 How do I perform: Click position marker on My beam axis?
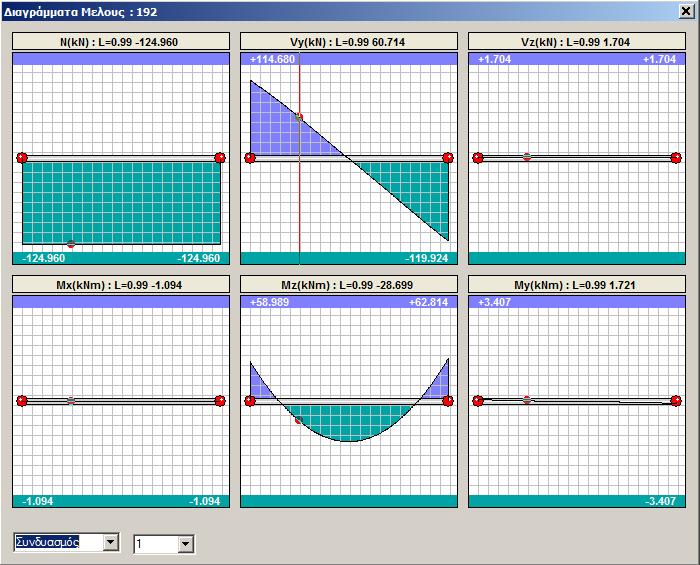point(527,399)
